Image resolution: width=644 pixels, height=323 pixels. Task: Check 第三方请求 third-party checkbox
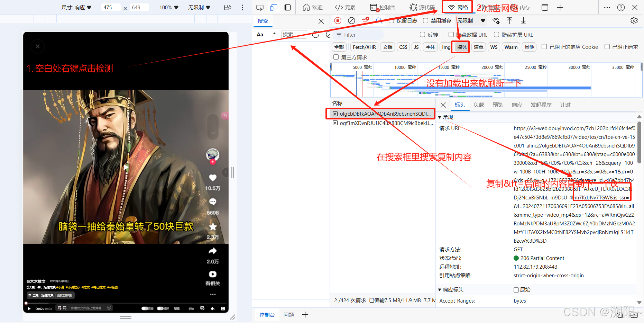(x=336, y=57)
